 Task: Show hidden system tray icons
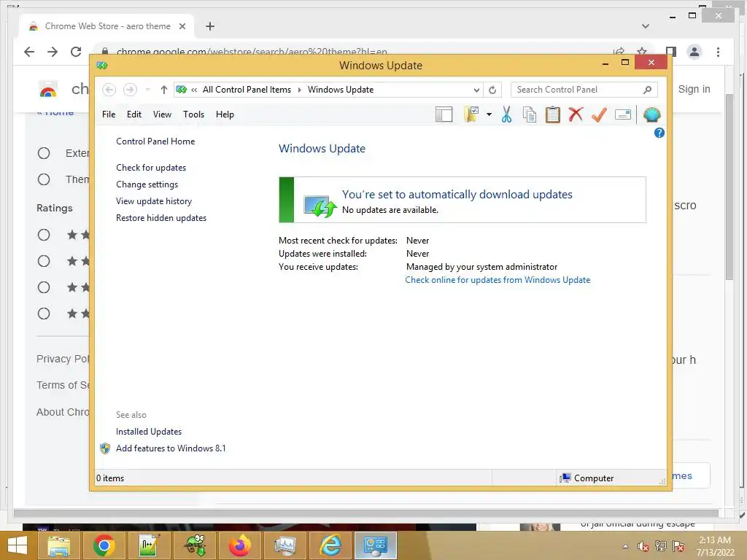pyautogui.click(x=625, y=546)
